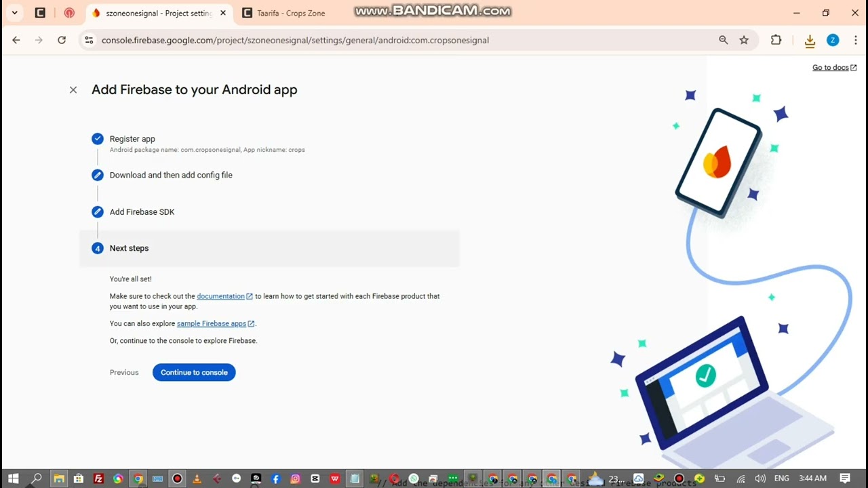Open the volume speaker icon

click(x=760, y=479)
